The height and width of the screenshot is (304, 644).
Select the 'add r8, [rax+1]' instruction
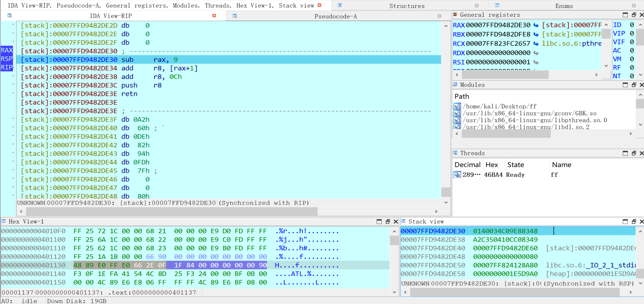(x=229, y=68)
